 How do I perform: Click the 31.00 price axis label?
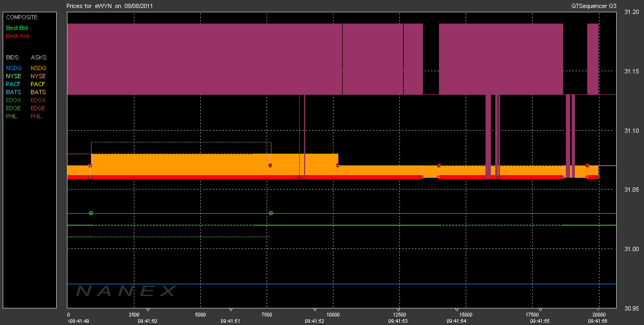(632, 249)
